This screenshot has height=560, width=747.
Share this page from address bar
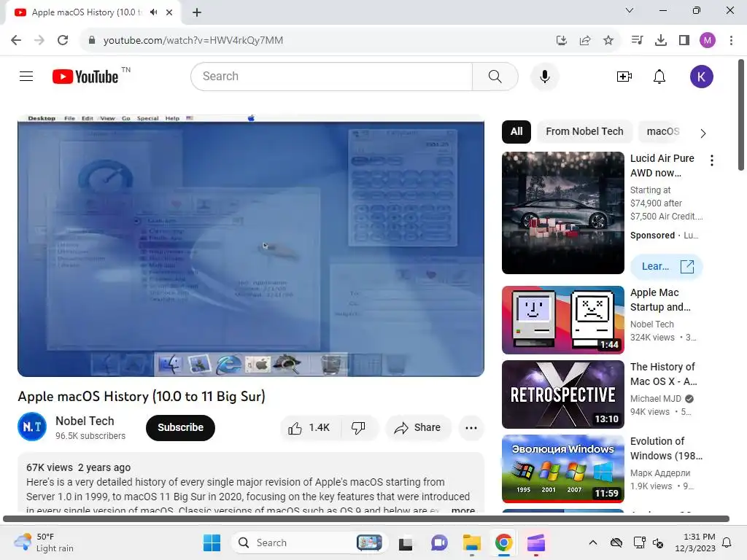pyautogui.click(x=585, y=40)
